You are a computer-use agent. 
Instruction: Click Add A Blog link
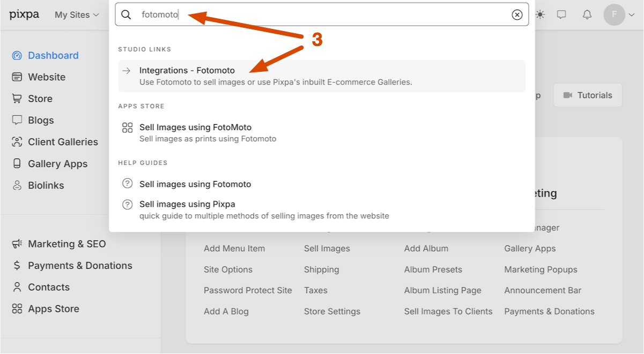pyautogui.click(x=226, y=311)
